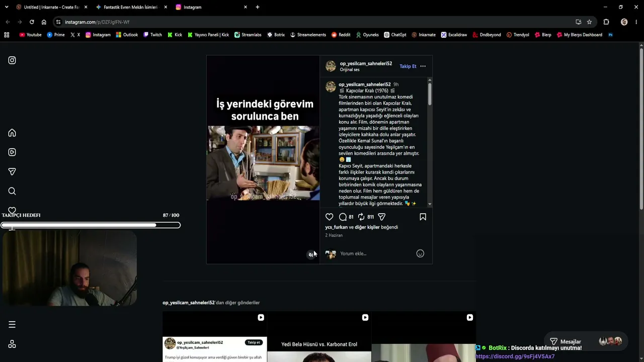The image size is (644, 362).
Task: Open direct messages paper-plane icon in sidebar
Action: coord(12,171)
